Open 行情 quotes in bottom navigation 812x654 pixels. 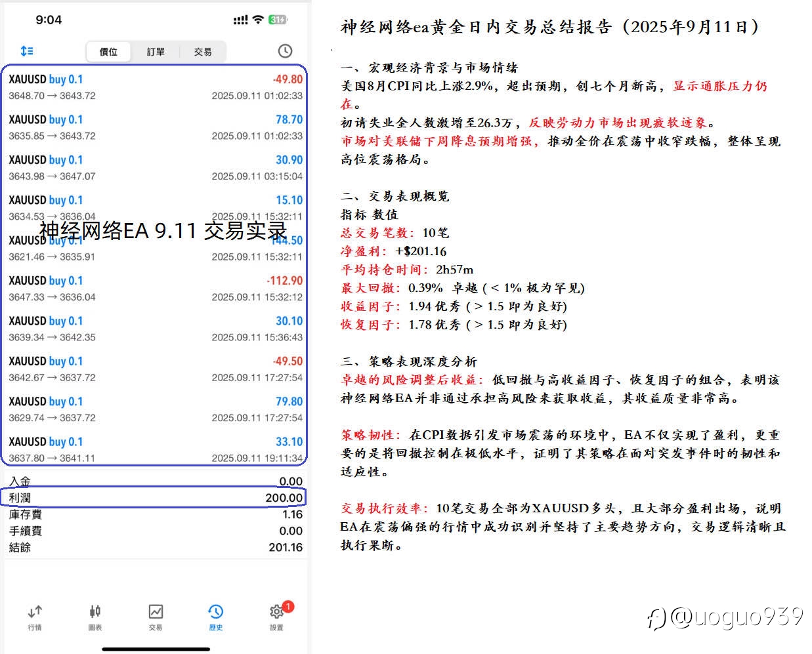(x=35, y=618)
